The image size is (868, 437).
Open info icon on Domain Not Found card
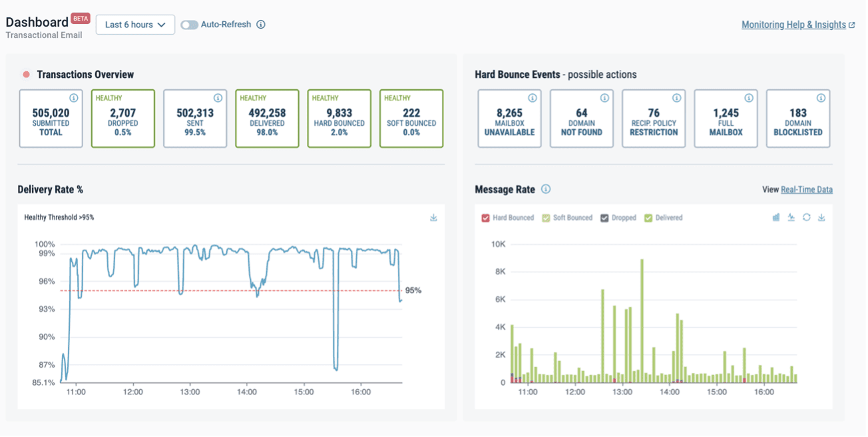[604, 98]
